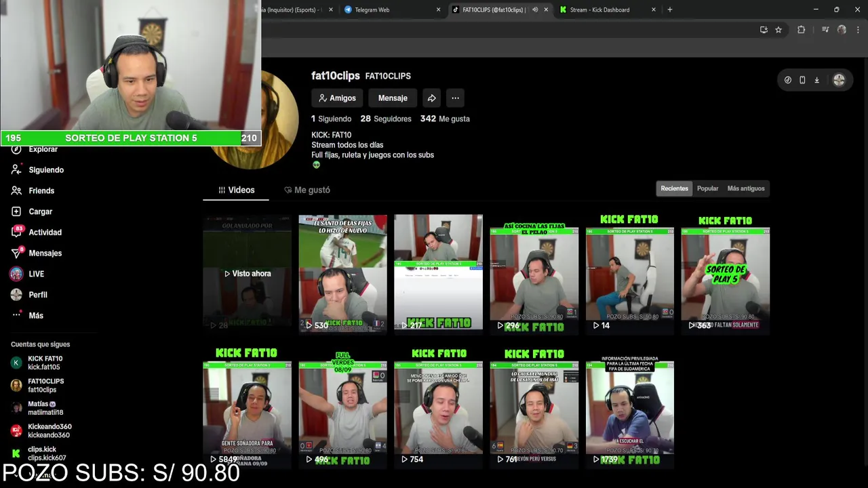The width and height of the screenshot is (868, 488).
Task: Click the share profile arrow icon
Action: [432, 98]
